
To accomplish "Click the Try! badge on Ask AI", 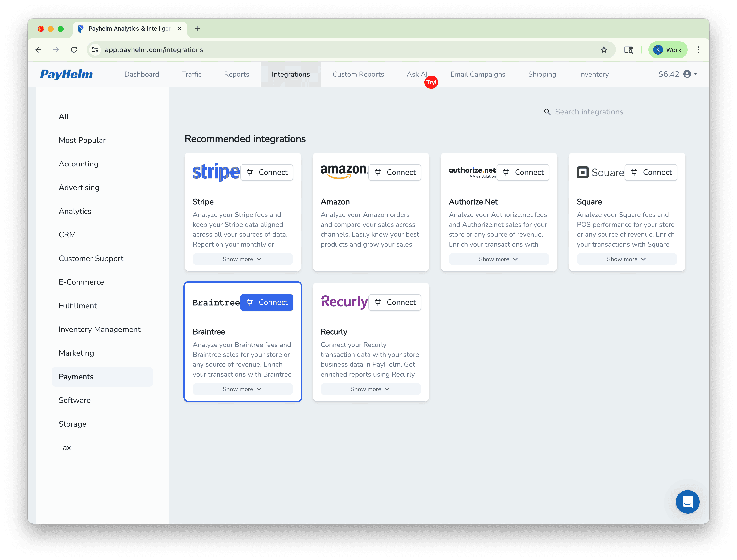I will pos(431,82).
